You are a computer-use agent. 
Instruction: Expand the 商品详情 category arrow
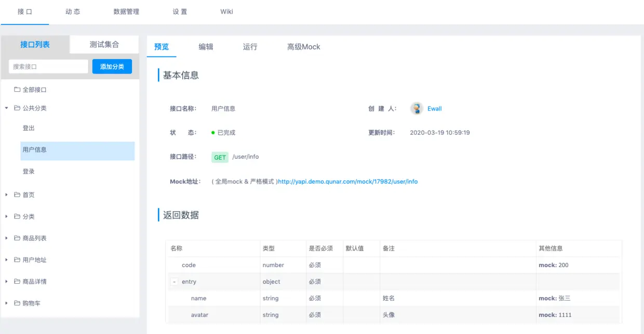pyautogui.click(x=6, y=282)
